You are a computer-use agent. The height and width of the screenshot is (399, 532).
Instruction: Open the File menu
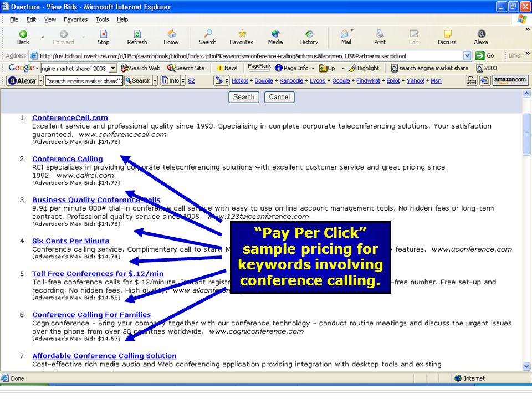[x=14, y=19]
